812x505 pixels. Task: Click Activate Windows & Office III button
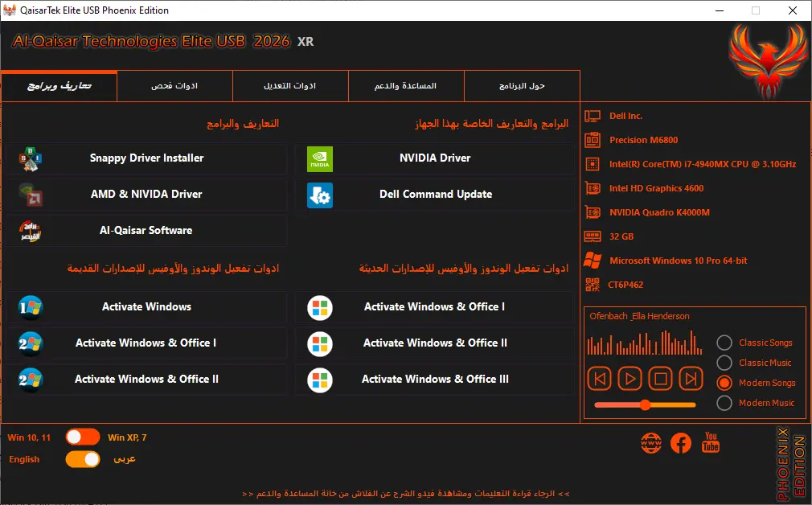tap(435, 380)
